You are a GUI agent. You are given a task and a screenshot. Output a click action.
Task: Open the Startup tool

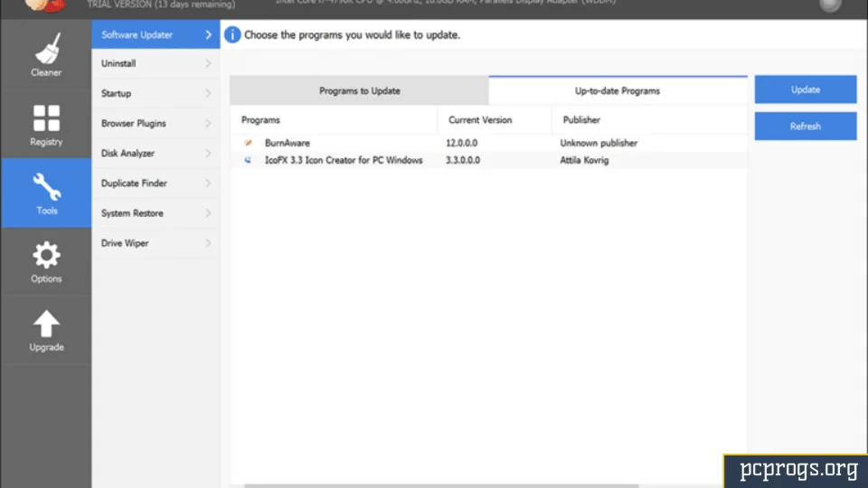pos(156,93)
